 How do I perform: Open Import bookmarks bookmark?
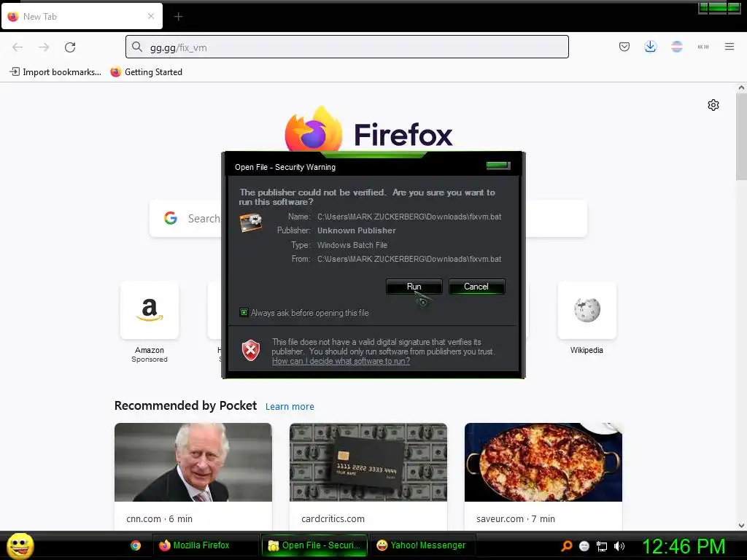point(55,72)
